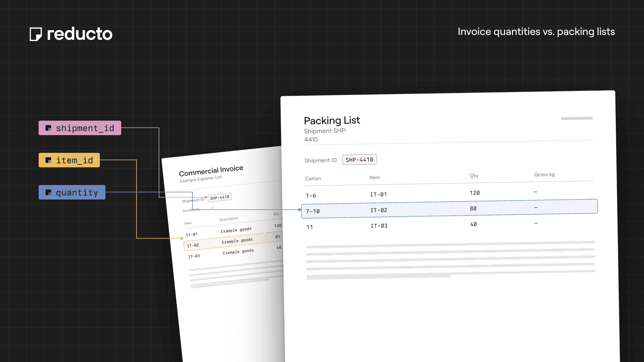Click 'Example goods' in the invoice IT-02 row
Viewport: 644px width, 362px height.
coord(237,241)
